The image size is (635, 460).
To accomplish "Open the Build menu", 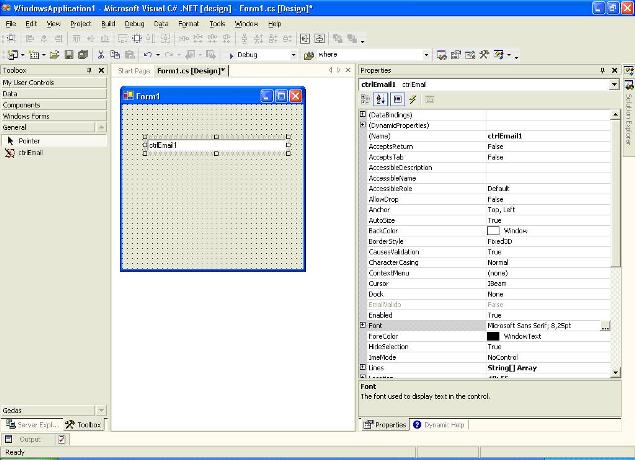I will [108, 24].
